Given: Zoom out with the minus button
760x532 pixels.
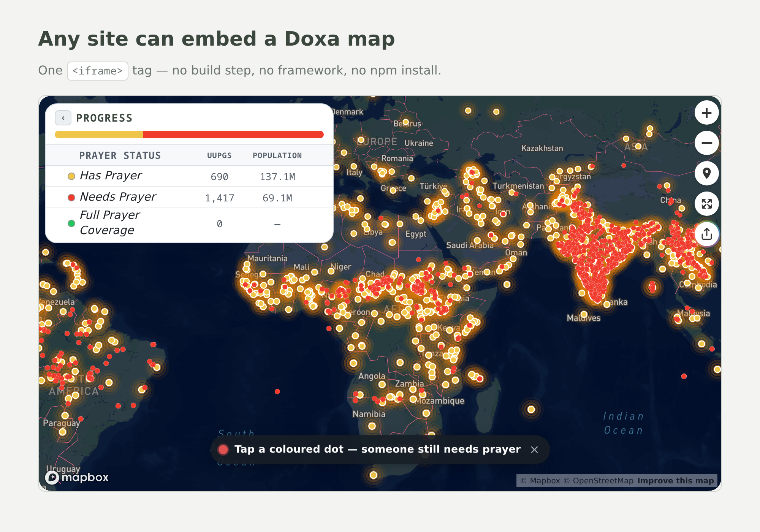Looking at the screenshot, I should click(706, 143).
